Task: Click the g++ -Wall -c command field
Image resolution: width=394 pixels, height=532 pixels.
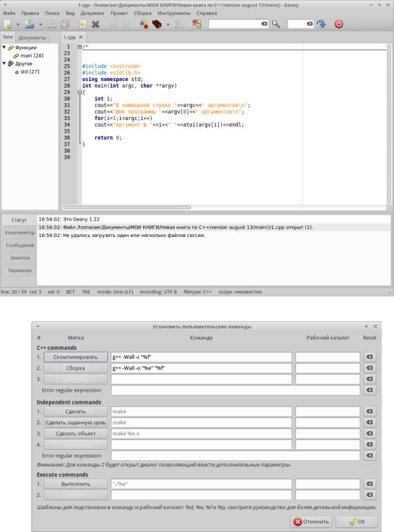Action: 201,357
